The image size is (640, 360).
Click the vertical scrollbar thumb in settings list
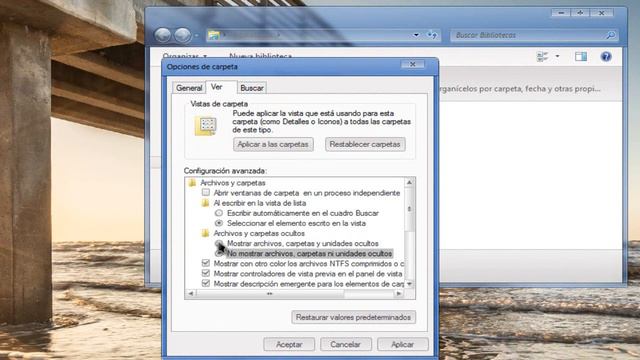coord(409,209)
